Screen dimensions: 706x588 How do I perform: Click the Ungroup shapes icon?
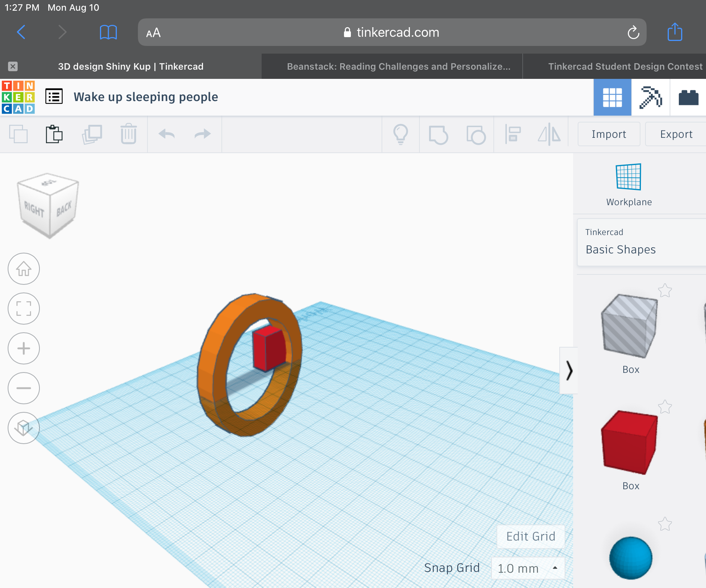[x=476, y=135]
